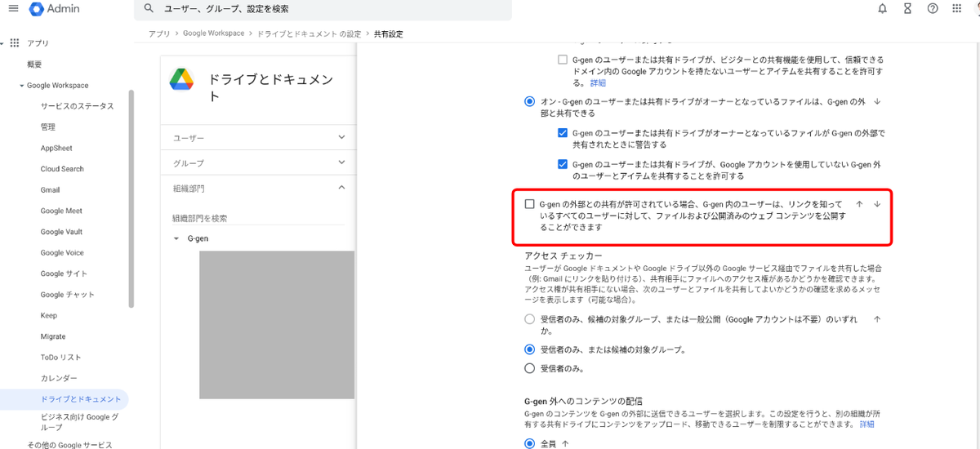Open the Google apps grid launcher
Image resolution: width=980 pixels, height=449 pixels.
957,9
